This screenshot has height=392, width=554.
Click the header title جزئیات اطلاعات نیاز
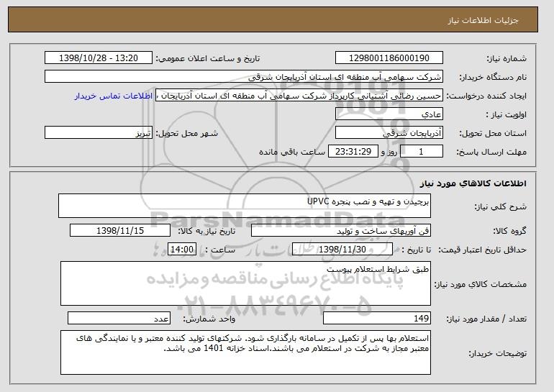click(483, 20)
